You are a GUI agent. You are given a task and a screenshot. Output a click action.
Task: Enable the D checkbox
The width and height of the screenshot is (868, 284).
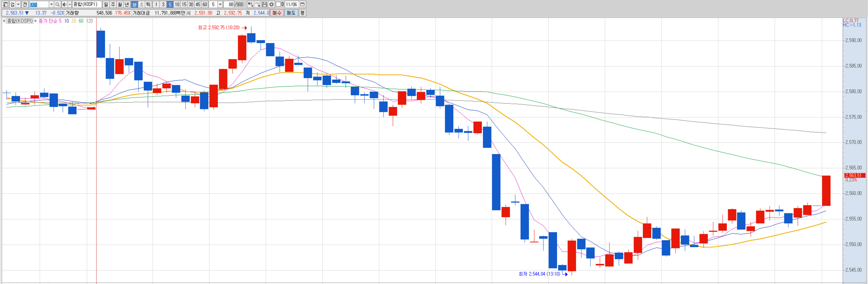(x=278, y=4)
